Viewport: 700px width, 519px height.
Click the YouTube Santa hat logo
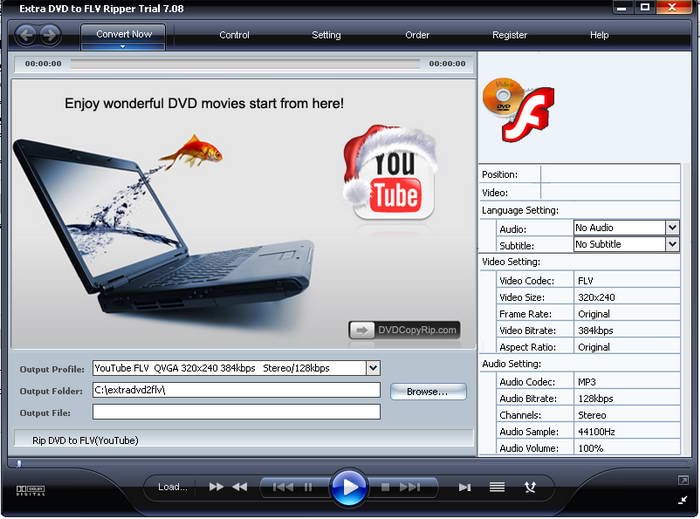click(x=391, y=174)
